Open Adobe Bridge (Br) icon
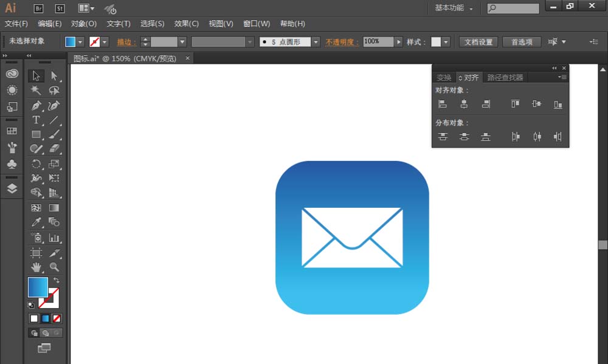608x364 pixels. click(x=38, y=9)
